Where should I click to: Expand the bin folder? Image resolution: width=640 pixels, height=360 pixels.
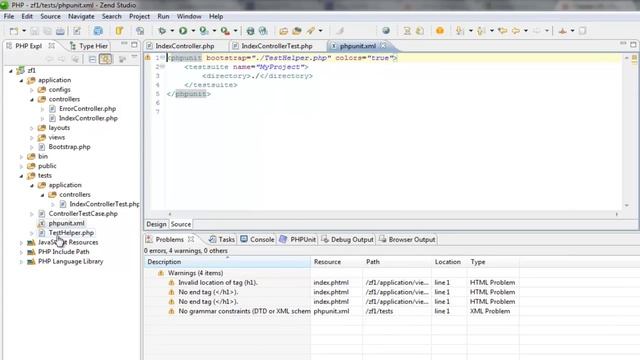click(22, 157)
